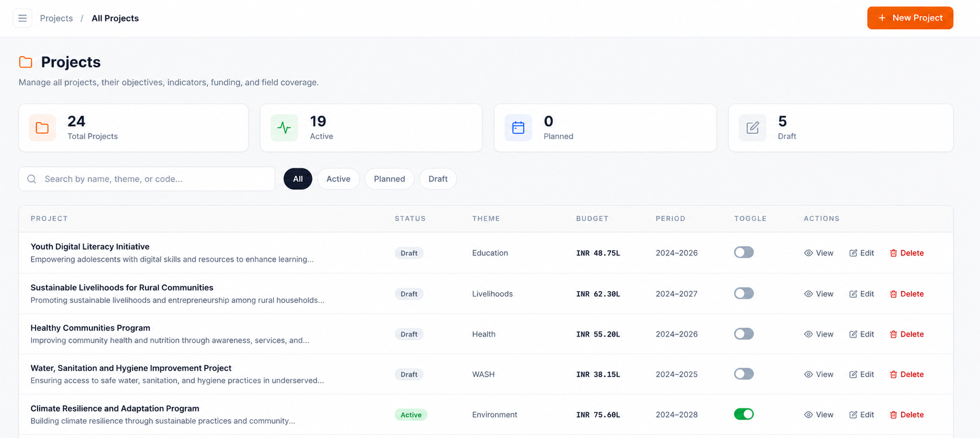Click Healthy Communities Program title
The width and height of the screenshot is (980, 438).
tap(90, 328)
